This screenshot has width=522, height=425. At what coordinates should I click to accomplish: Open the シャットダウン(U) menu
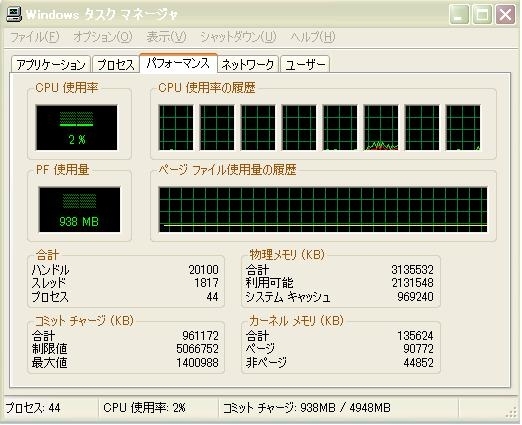(238, 37)
